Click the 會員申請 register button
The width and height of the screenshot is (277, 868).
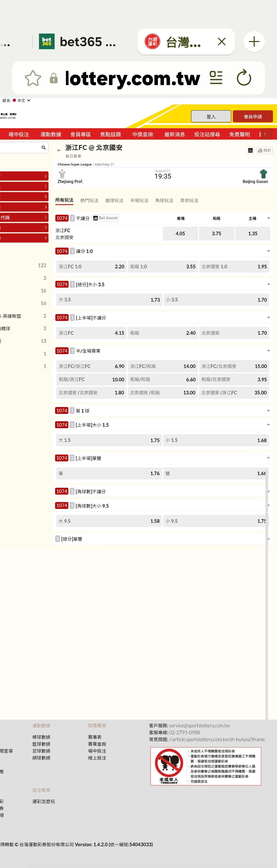[x=253, y=116]
